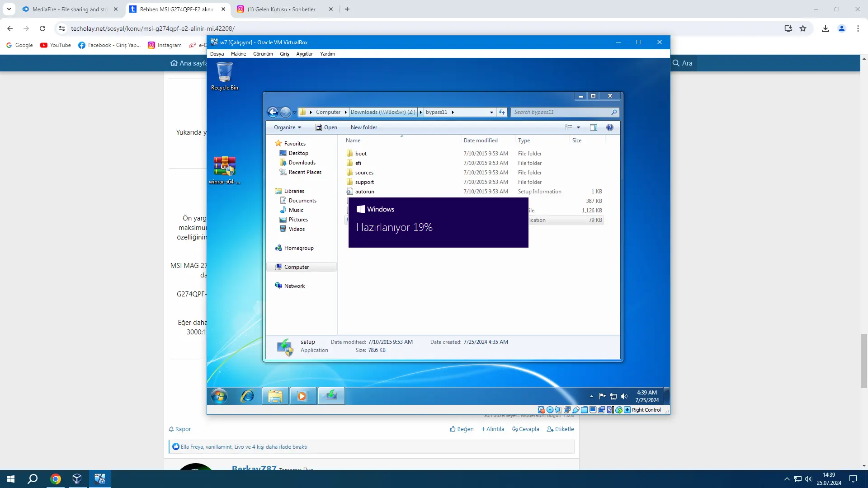Viewport: 868px width, 488px height.
Task: Click the New folder button
Action: coord(363,127)
